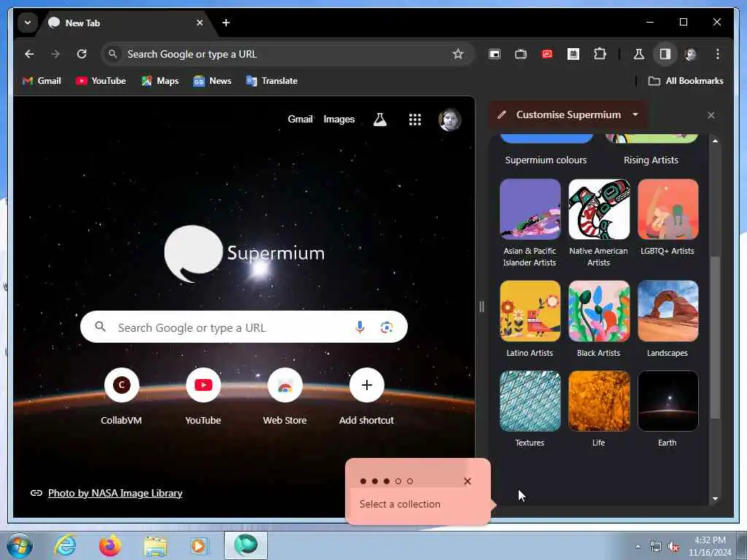This screenshot has width=747, height=560.
Task: Open the Google apps grid
Action: click(x=415, y=119)
